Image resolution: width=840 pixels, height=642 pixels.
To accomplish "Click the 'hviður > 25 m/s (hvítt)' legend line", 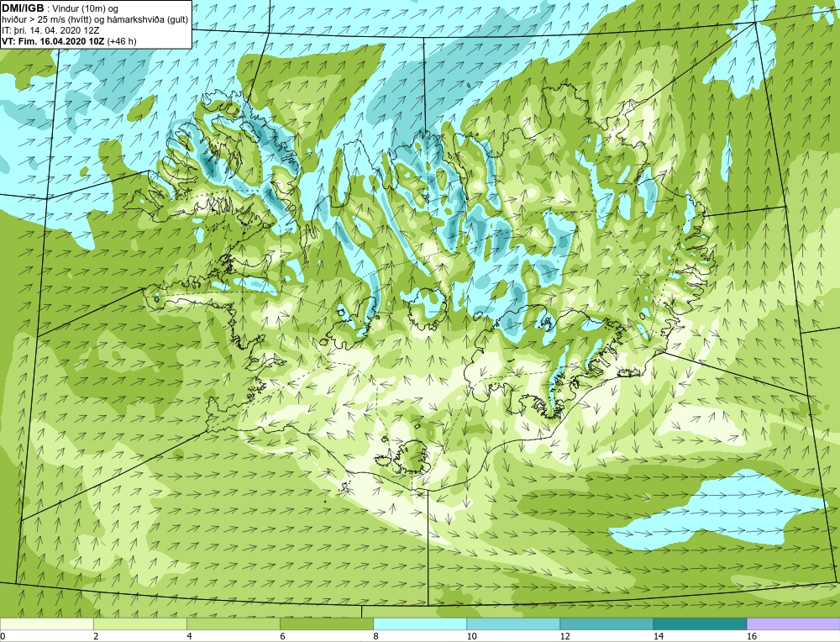I will pos(96,20).
